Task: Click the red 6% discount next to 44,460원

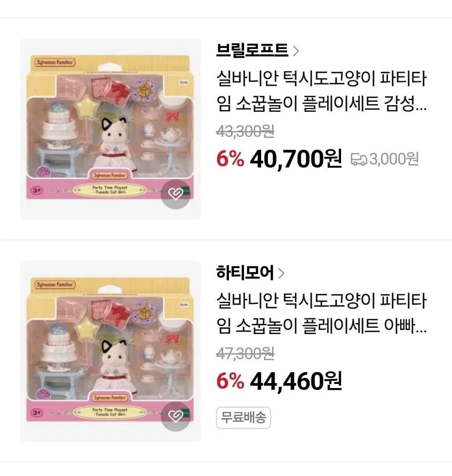Action: (x=230, y=381)
